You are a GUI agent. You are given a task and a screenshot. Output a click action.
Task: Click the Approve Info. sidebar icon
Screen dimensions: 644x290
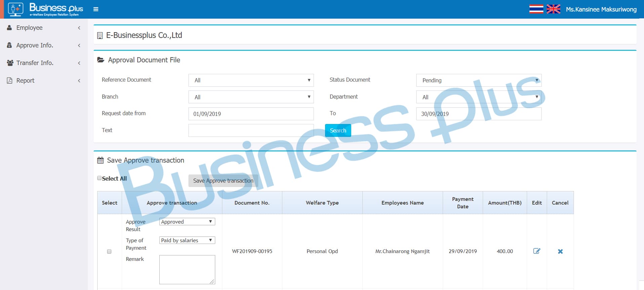coord(9,45)
